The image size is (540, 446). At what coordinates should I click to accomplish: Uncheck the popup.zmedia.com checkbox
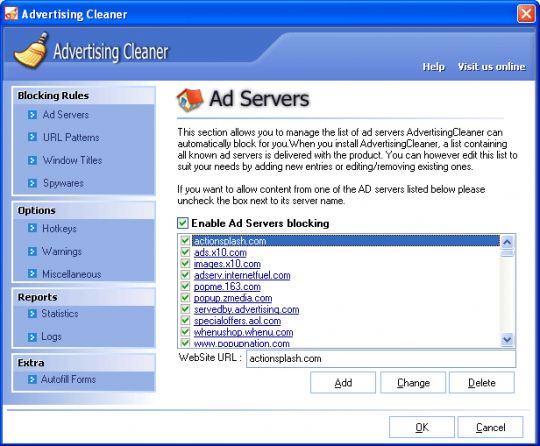185,298
